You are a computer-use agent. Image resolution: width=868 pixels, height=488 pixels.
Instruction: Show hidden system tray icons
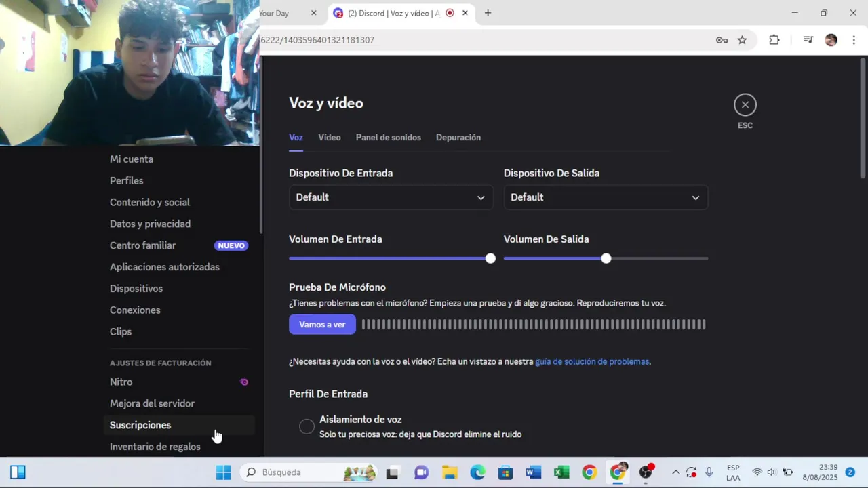pos(675,472)
